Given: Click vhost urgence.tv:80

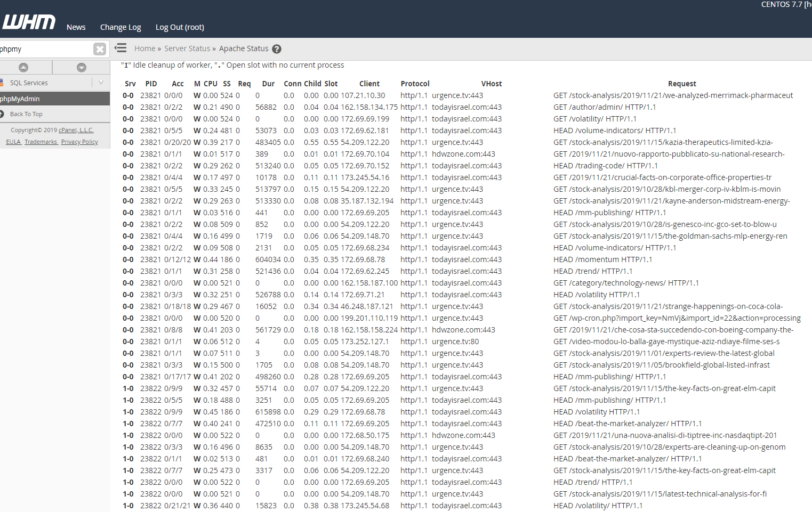Looking at the screenshot, I should (455, 342).
